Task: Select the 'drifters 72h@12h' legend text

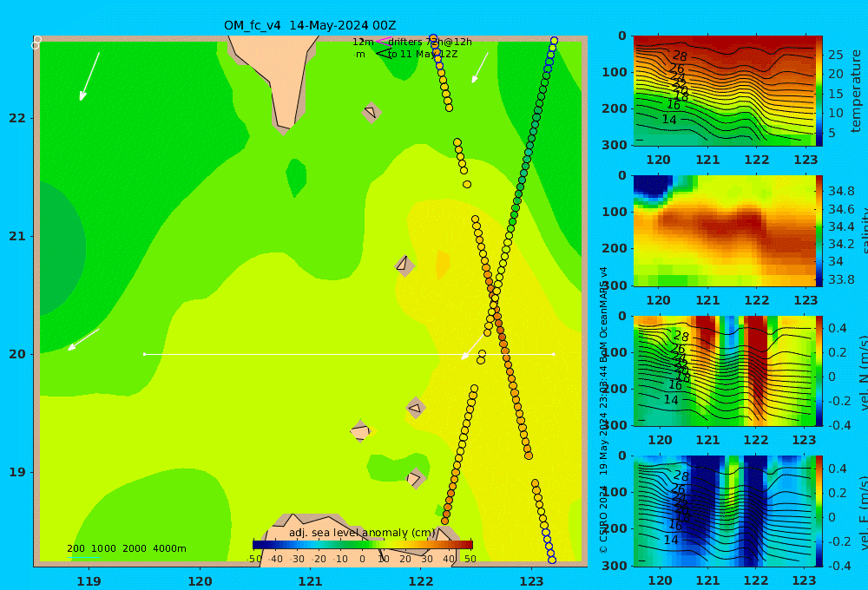Action: [430, 42]
